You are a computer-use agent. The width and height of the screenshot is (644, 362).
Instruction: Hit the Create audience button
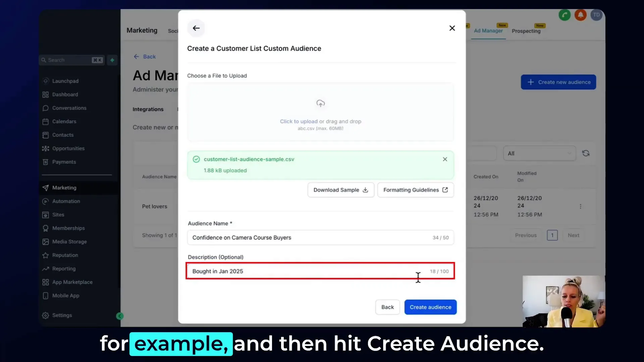tap(430, 307)
